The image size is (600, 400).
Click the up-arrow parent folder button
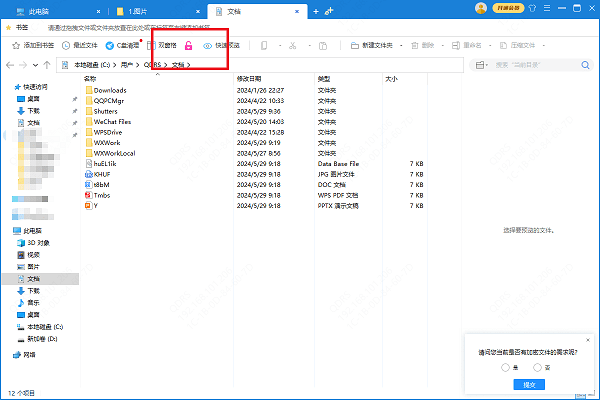coord(49,65)
